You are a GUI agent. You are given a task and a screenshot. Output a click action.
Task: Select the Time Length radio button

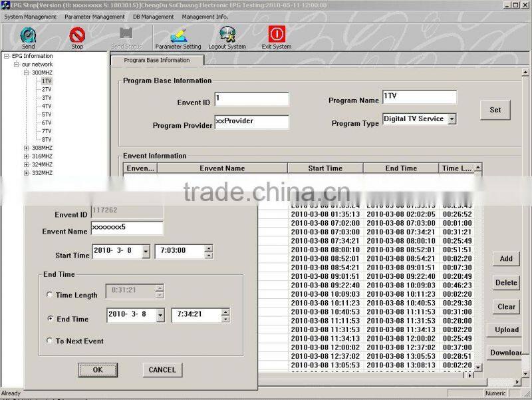tap(50, 294)
